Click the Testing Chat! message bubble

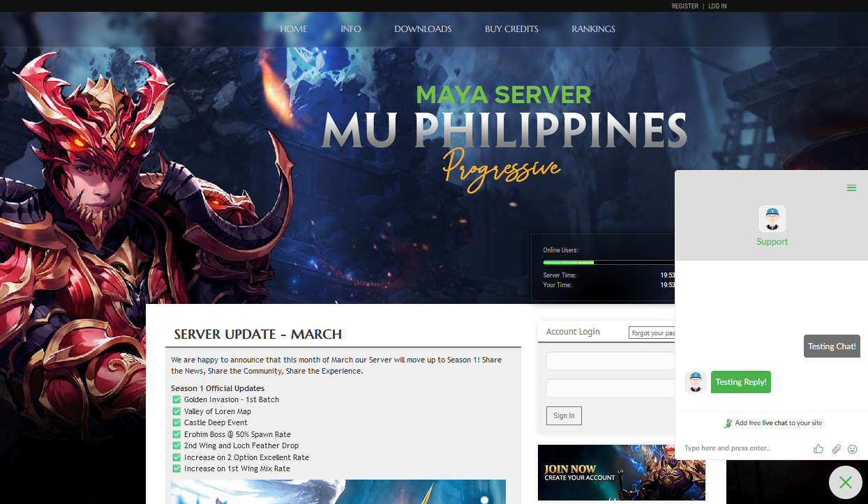tap(832, 346)
